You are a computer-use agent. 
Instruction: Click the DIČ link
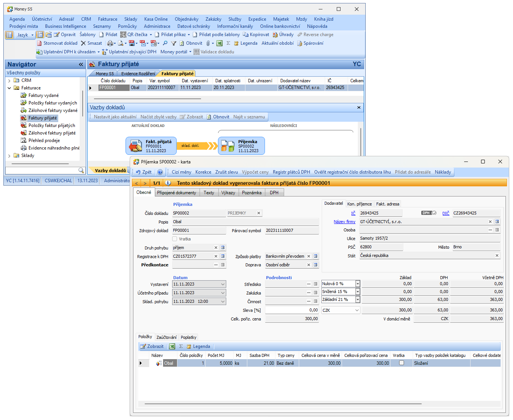coord(446,213)
